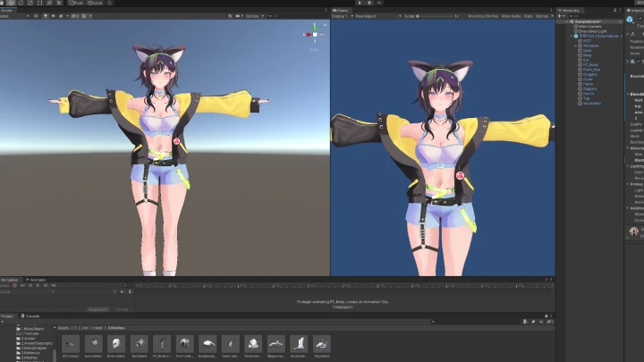Screen dimensions: 644x362
Task: Open the custom editor tools icon
Action: pos(59,3)
